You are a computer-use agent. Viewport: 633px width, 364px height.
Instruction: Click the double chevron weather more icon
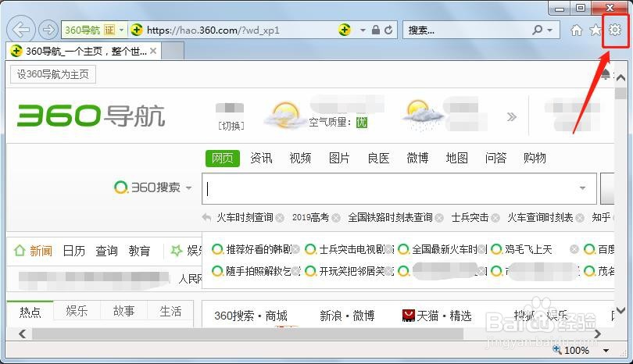click(512, 117)
